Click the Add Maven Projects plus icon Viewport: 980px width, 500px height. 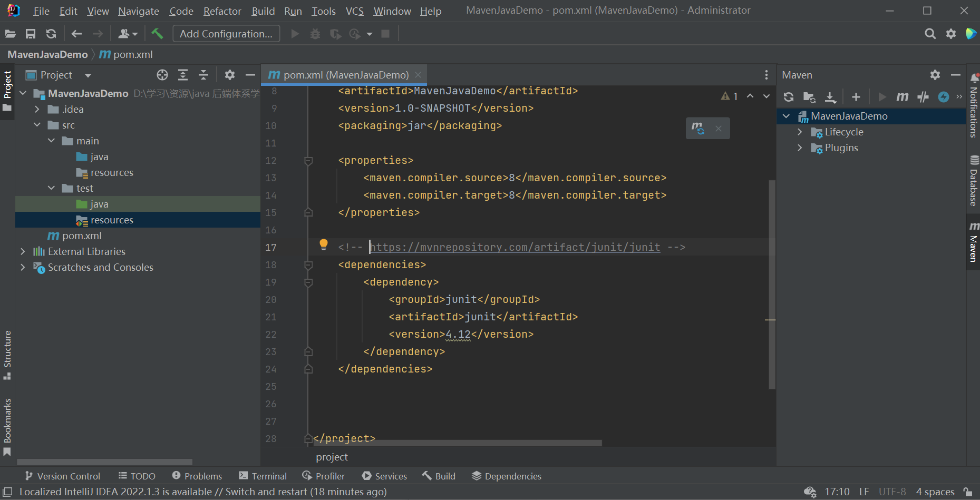[856, 97]
